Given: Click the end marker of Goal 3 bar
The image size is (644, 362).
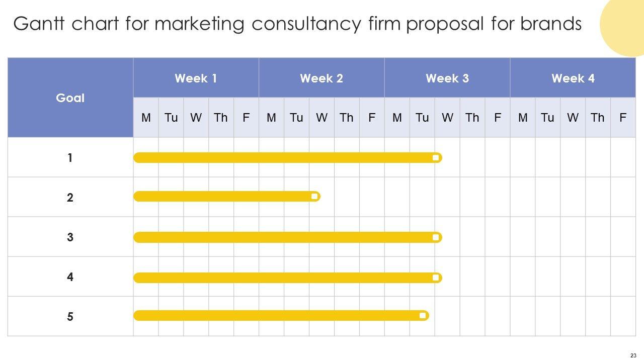Looking at the screenshot, I should coord(436,237).
